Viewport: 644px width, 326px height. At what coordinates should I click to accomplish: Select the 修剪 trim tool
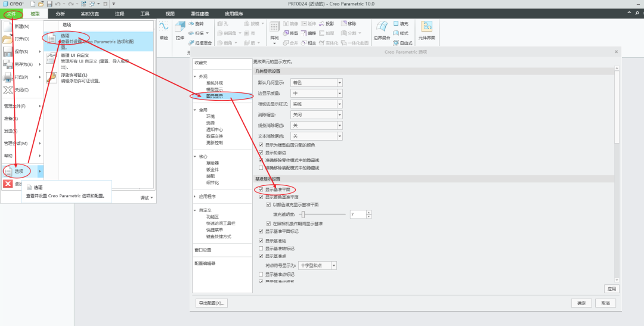click(290, 33)
